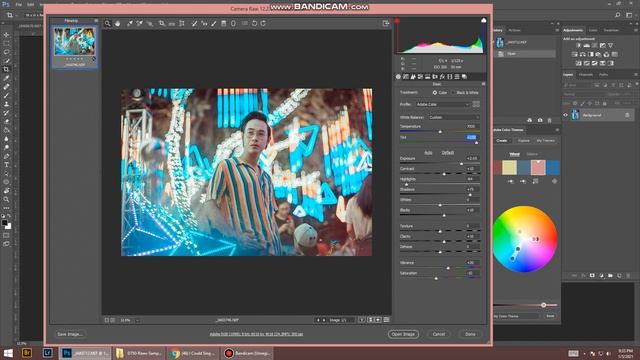640x360 pixels.
Task: Rotate image clockwise in Camera Raw
Action: (x=264, y=24)
